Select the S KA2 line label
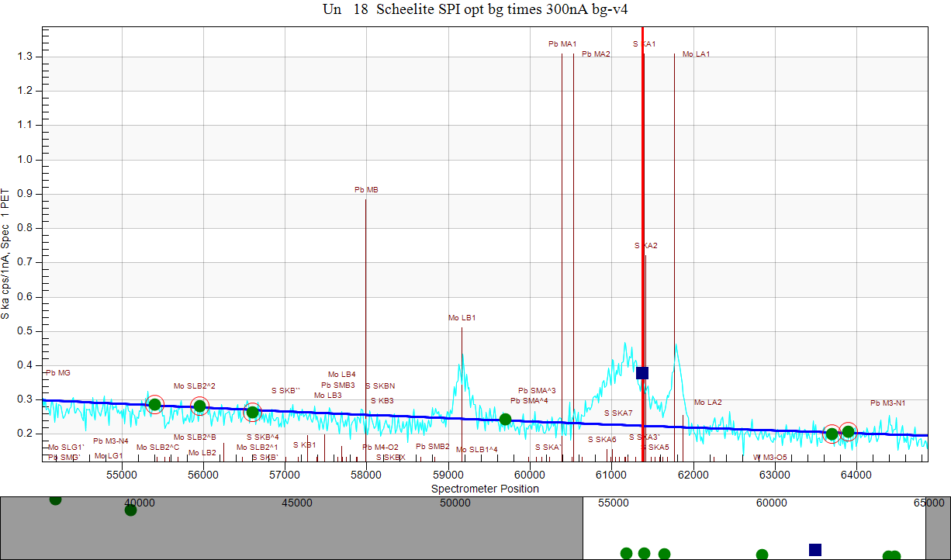Screen dimensions: 951x560 pyautogui.click(x=645, y=246)
